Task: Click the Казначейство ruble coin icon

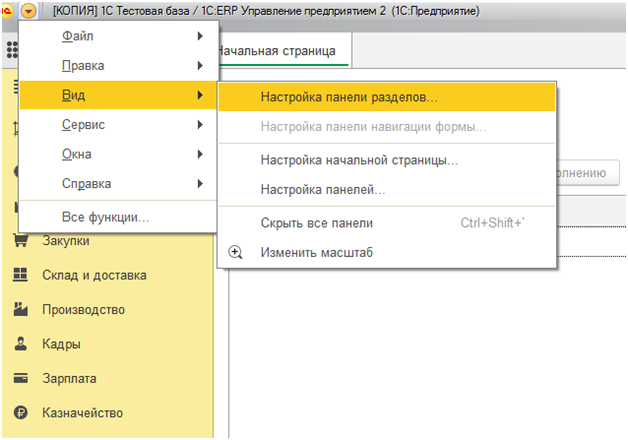Action: tap(20, 413)
